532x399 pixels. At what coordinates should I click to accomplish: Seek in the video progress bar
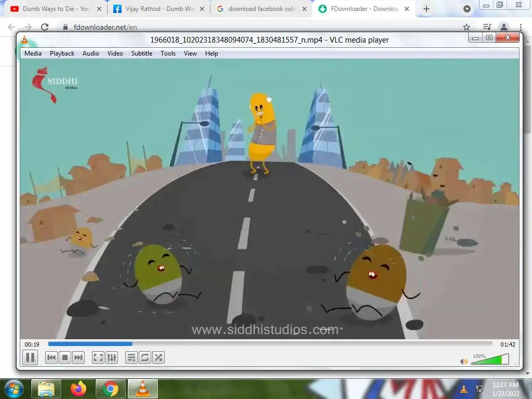(270, 344)
